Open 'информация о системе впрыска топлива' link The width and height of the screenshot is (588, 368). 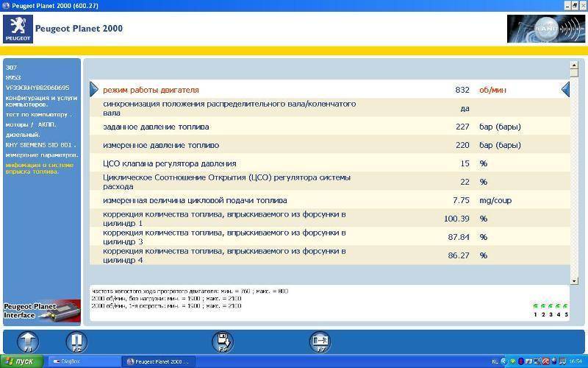tap(41, 169)
